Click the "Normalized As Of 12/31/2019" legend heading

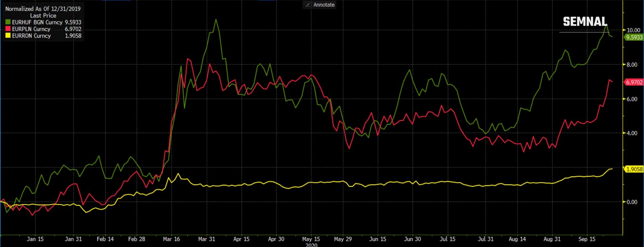pos(43,9)
